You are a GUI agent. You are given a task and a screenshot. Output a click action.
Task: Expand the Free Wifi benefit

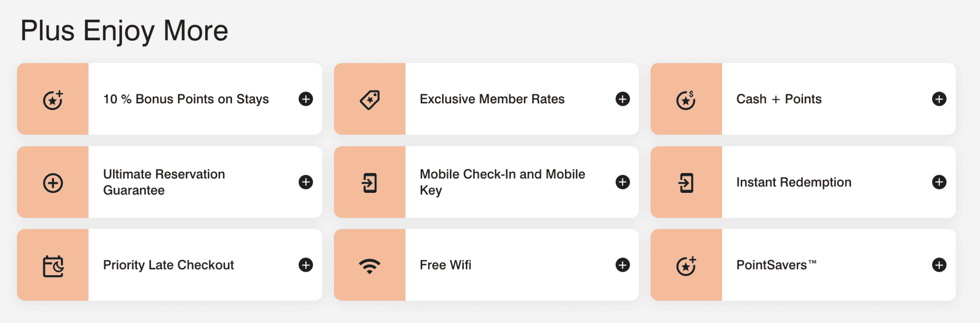point(622,265)
